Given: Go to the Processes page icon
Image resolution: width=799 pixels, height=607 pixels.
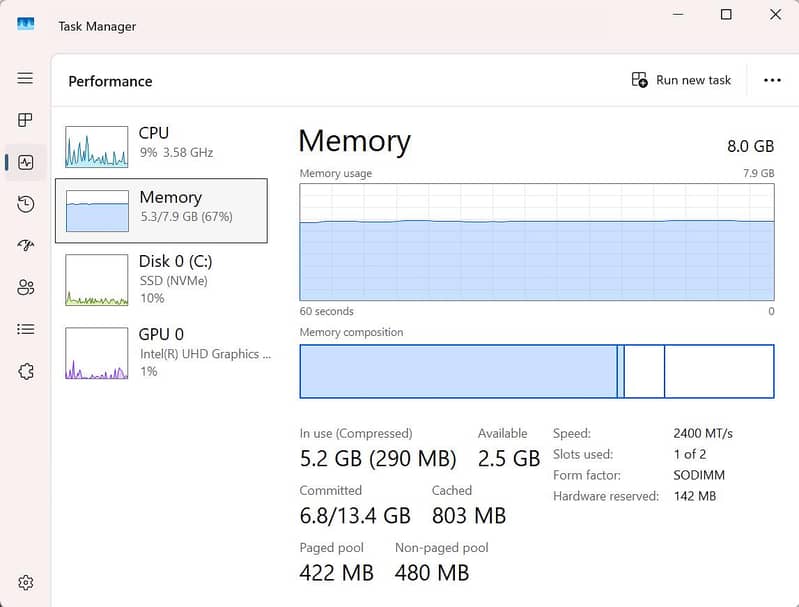Looking at the screenshot, I should [x=25, y=120].
